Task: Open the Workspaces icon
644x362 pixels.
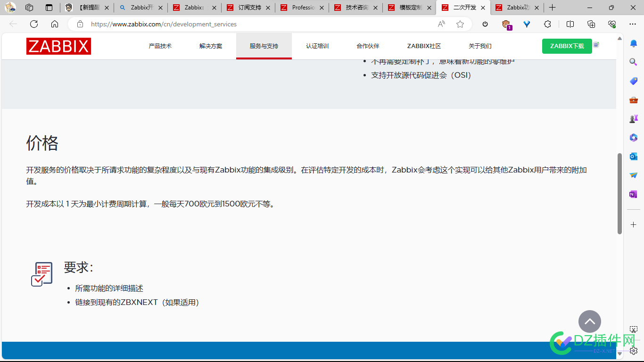Action: 29,8
